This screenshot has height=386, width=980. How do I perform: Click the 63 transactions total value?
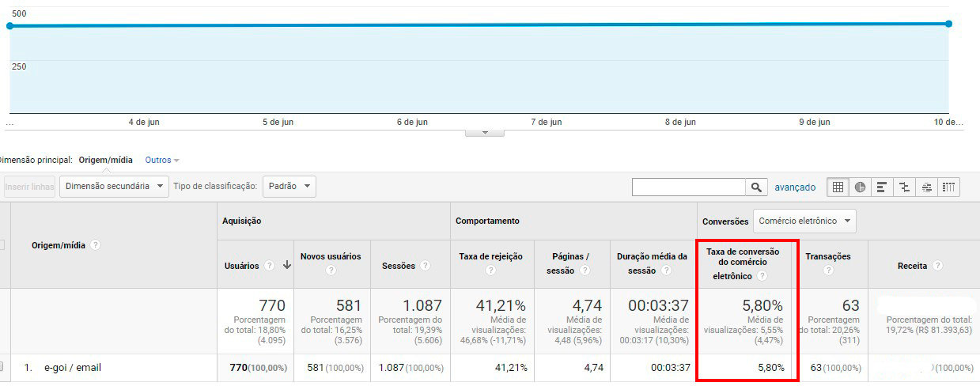coord(850,305)
